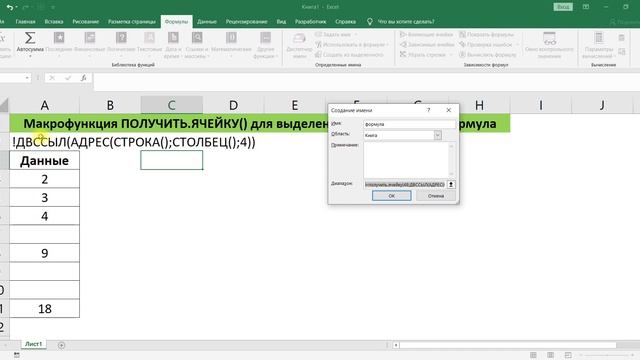Click the formula bar cancel X icon
Screen dimensions: 640x360
52,78
